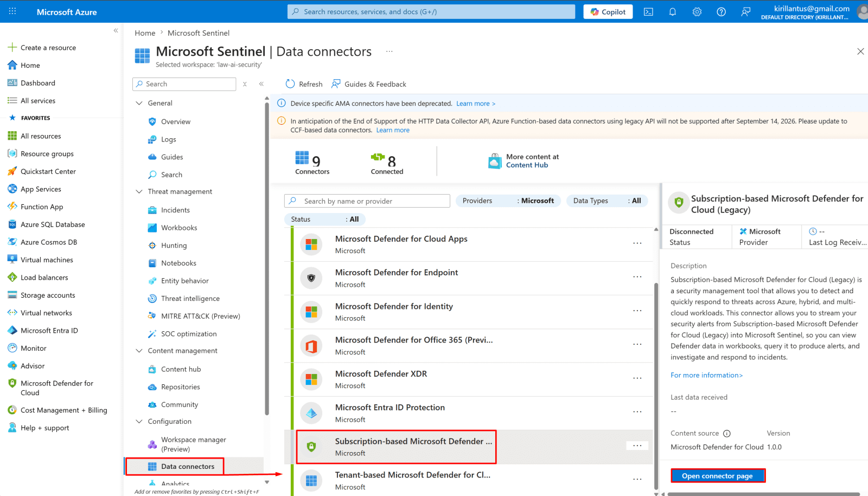Open the Providers filter dropdown
Screen dimensions: 868x496
[508, 201]
